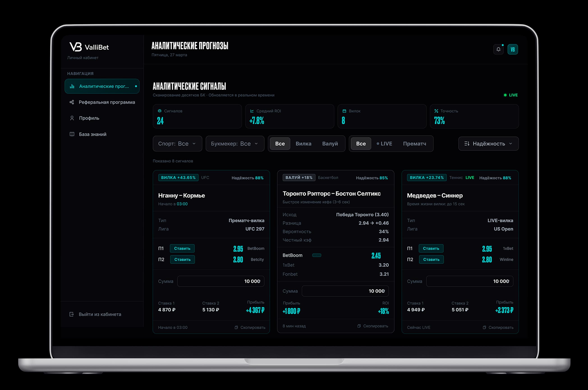588x390 pixels.
Task: Filter signals by Вилка
Action: point(303,143)
